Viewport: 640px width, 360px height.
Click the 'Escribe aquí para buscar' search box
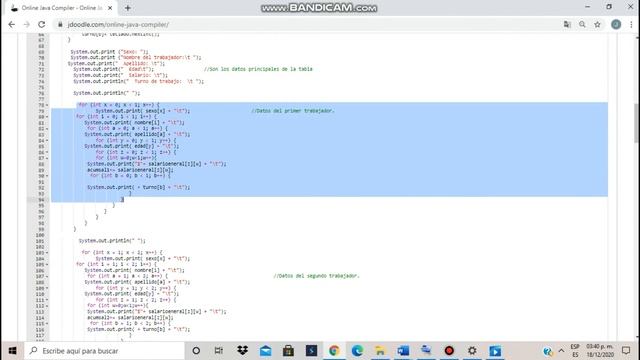point(104,351)
